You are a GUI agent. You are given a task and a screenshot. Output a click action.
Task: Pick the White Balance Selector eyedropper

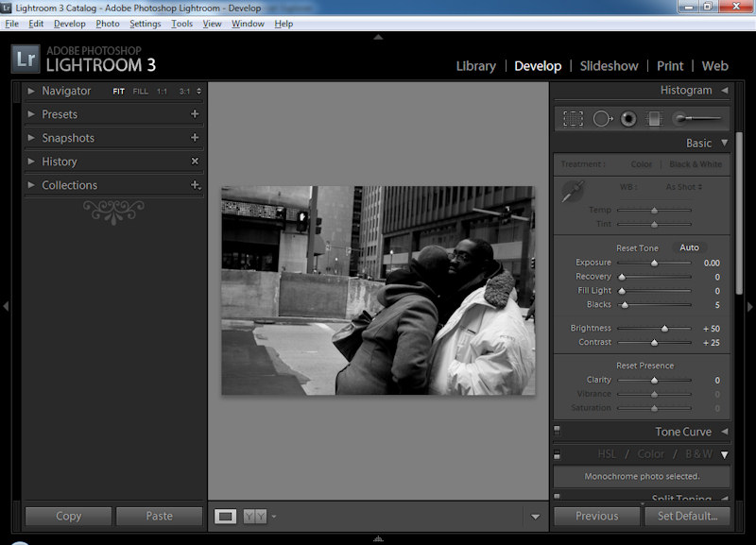click(x=573, y=192)
